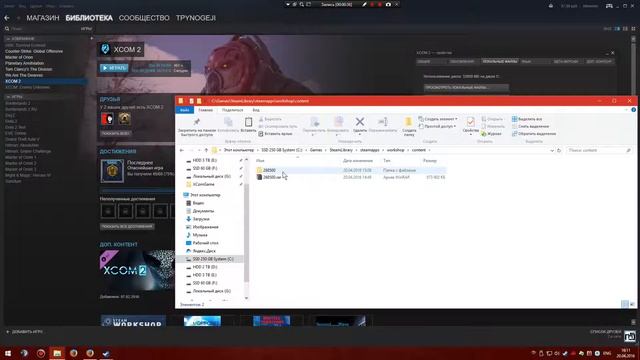Viewport: 640px width, 360px height.
Task: Click the Имя column header in file list
Action: (x=260, y=161)
